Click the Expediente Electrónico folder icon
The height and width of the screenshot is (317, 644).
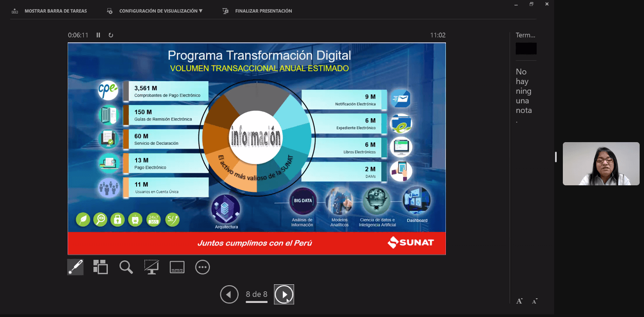[401, 123]
